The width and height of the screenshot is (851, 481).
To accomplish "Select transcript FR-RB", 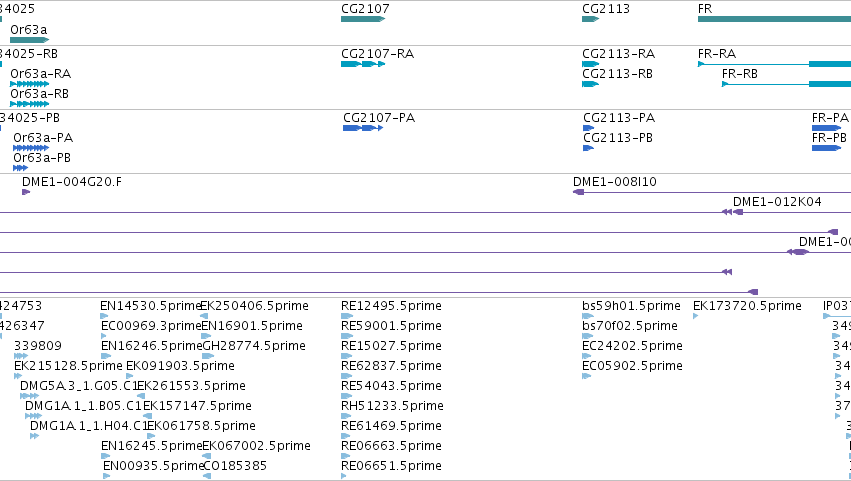I will point(786,84).
